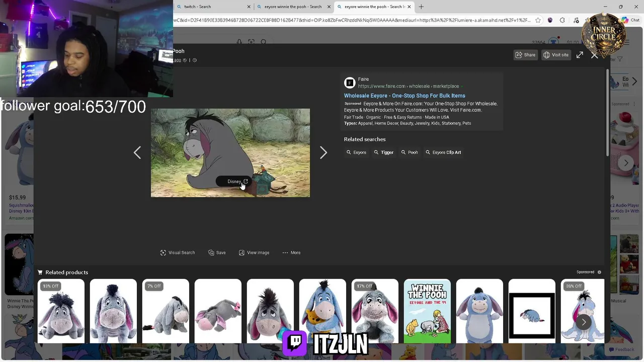
Task: Click the Faire logo icon
Action: pos(350,83)
